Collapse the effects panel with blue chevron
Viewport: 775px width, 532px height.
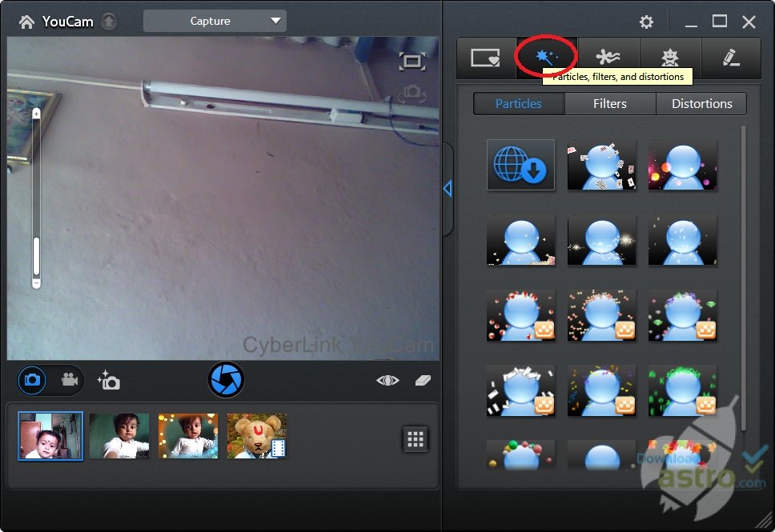(x=446, y=189)
